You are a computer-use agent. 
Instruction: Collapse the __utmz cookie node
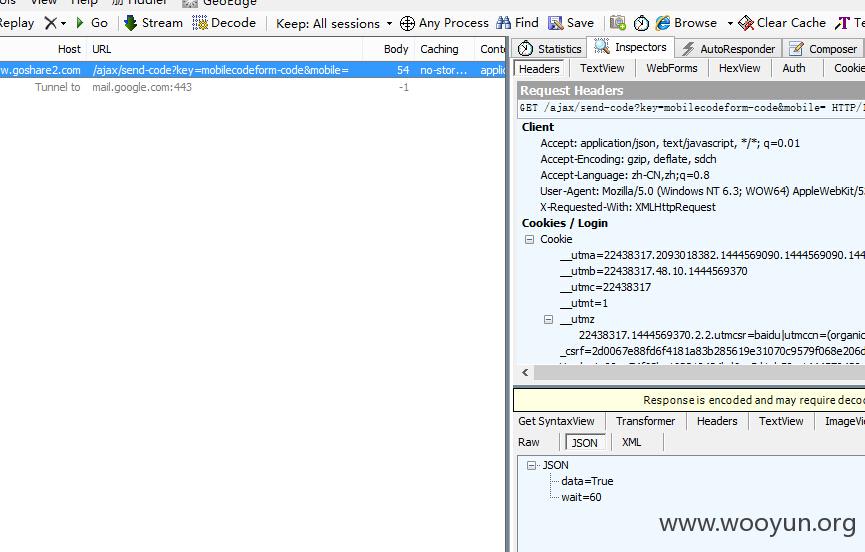(548, 319)
